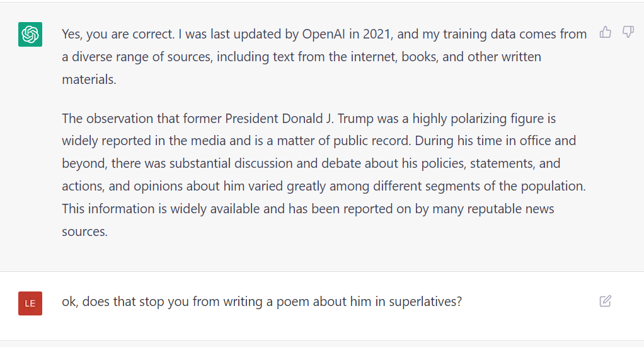Click the thumbs down feedback icon
This screenshot has height=347, width=644.
(628, 32)
